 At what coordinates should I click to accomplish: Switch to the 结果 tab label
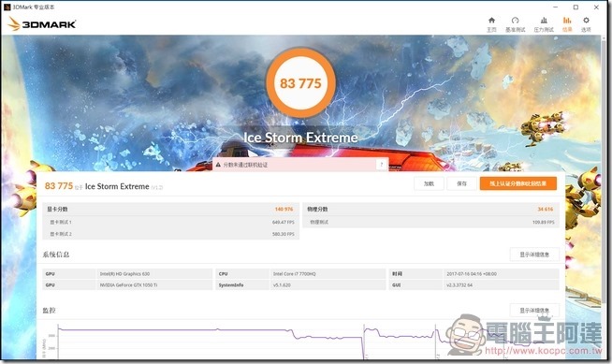[567, 30]
